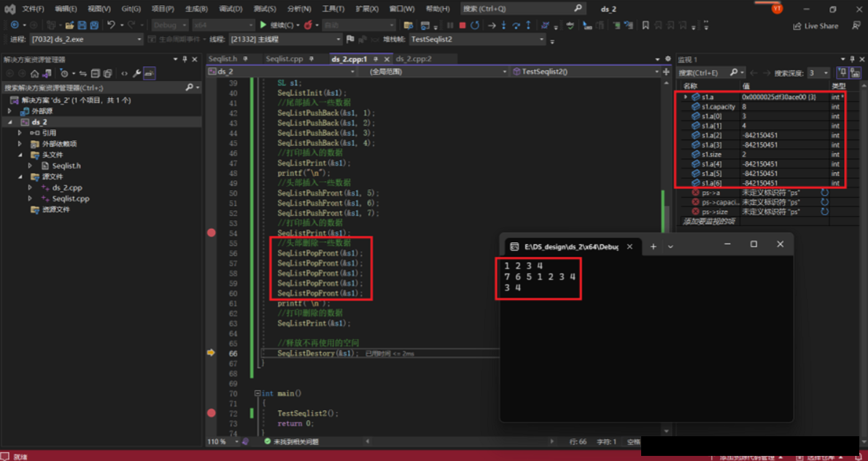Click the Show Next Statement arrow icon
Viewport: 868px width, 461px height.
pyautogui.click(x=491, y=25)
